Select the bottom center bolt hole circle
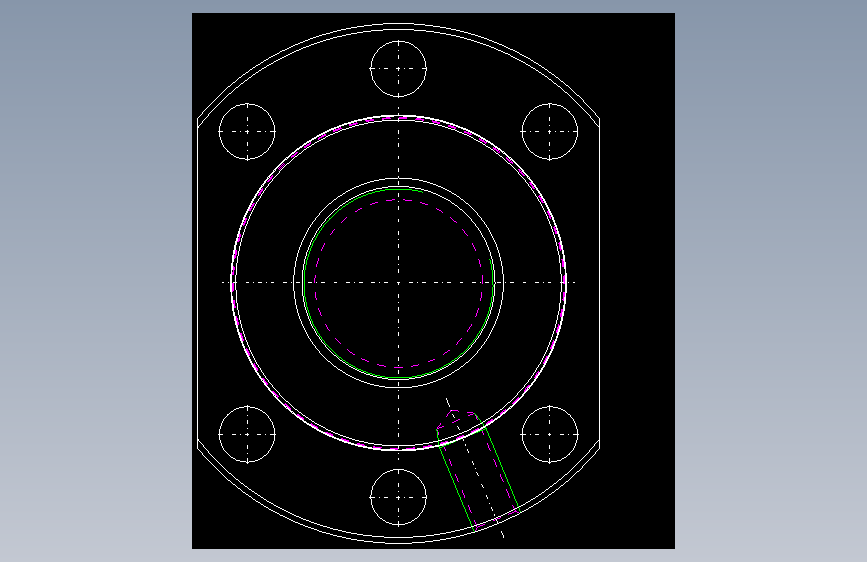Image resolution: width=867 pixels, height=562 pixels. coord(398,497)
